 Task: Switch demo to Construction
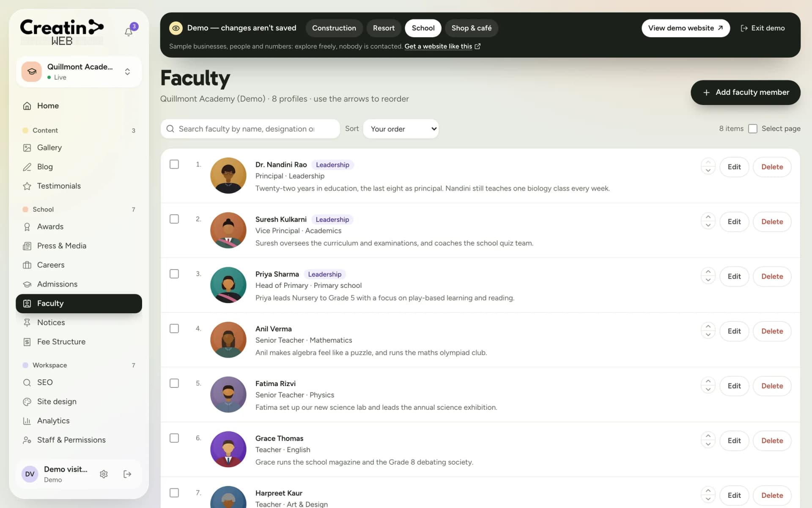334,28
